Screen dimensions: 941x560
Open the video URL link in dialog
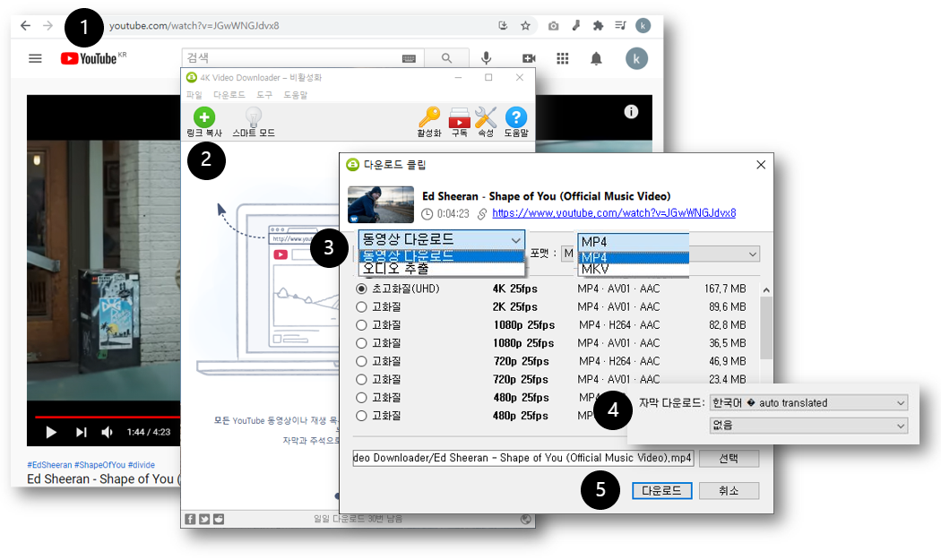[x=614, y=213]
